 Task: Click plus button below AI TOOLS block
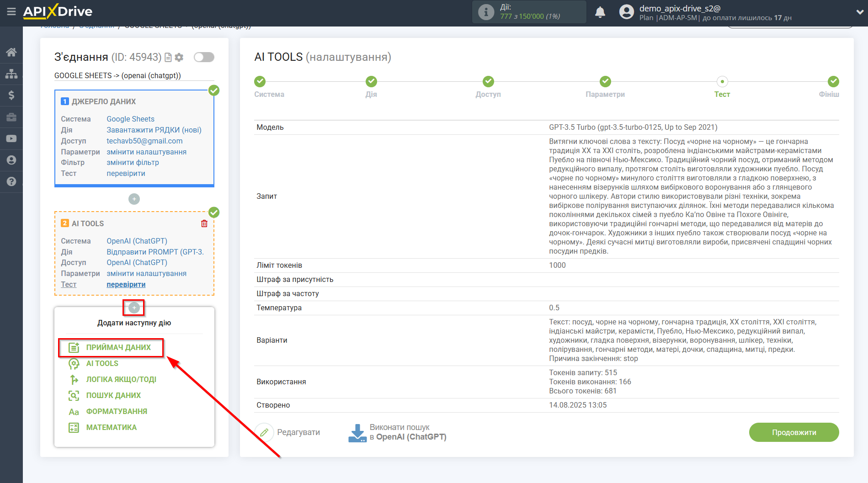134,308
